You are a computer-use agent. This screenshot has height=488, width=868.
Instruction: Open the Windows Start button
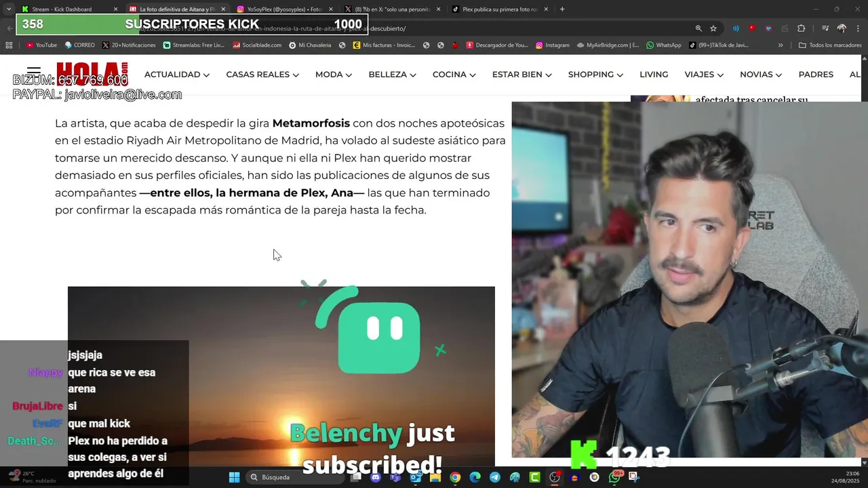[234, 477]
